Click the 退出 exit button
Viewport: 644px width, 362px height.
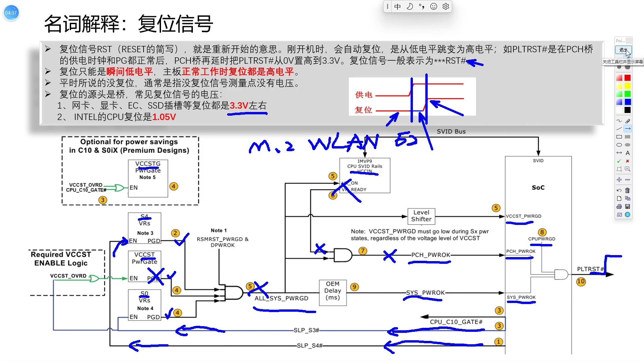(x=623, y=50)
